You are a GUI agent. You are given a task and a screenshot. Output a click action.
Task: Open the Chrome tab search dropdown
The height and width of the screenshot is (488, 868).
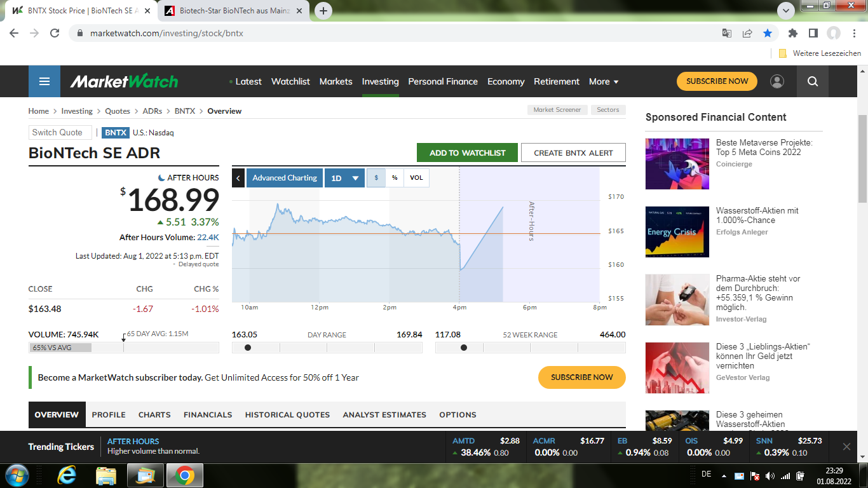point(786,10)
